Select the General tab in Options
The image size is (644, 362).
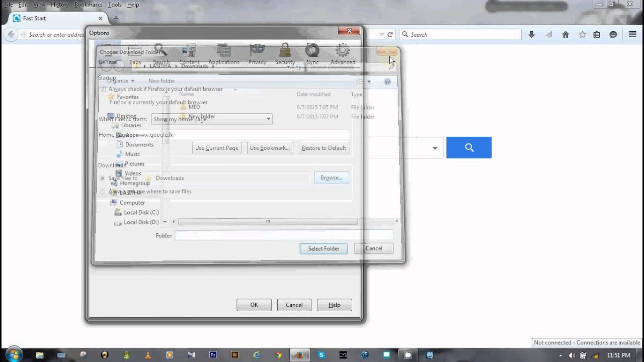[108, 54]
